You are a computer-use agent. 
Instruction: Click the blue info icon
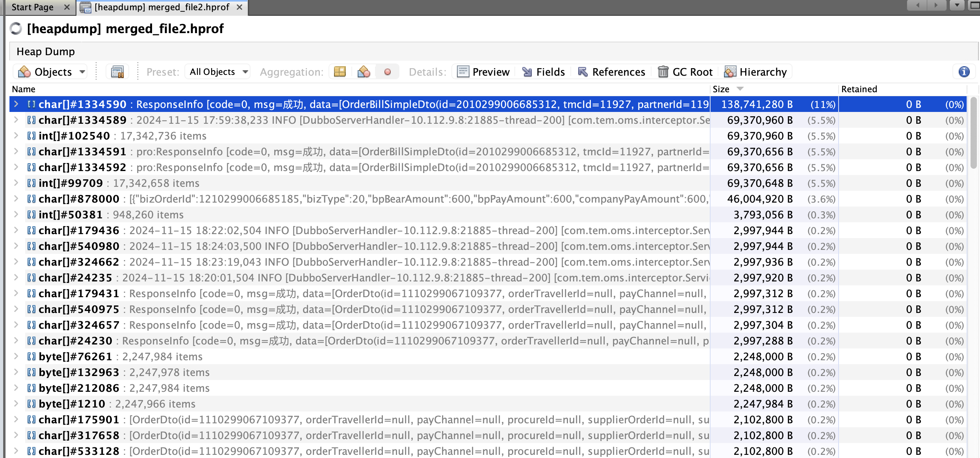pos(964,72)
